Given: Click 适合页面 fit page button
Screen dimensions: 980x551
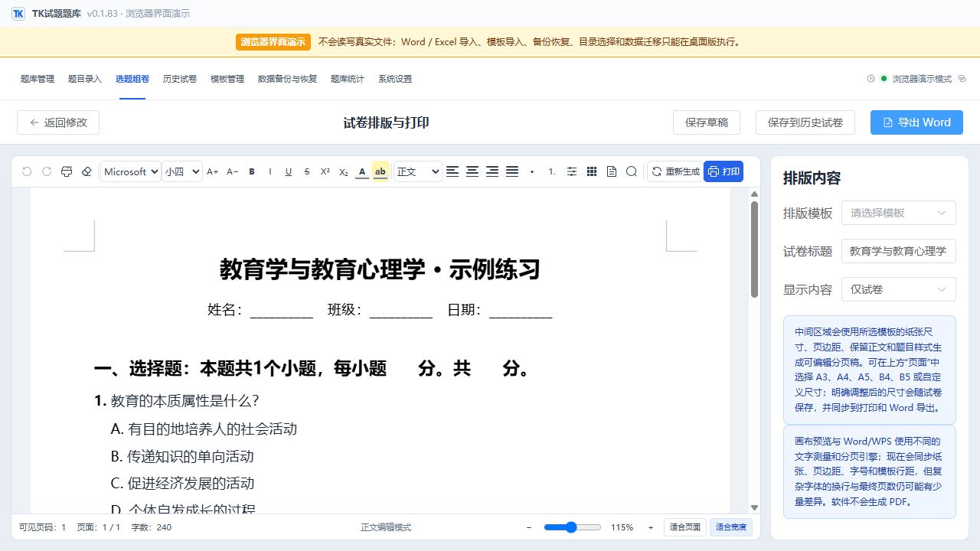Looking at the screenshot, I should click(685, 527).
